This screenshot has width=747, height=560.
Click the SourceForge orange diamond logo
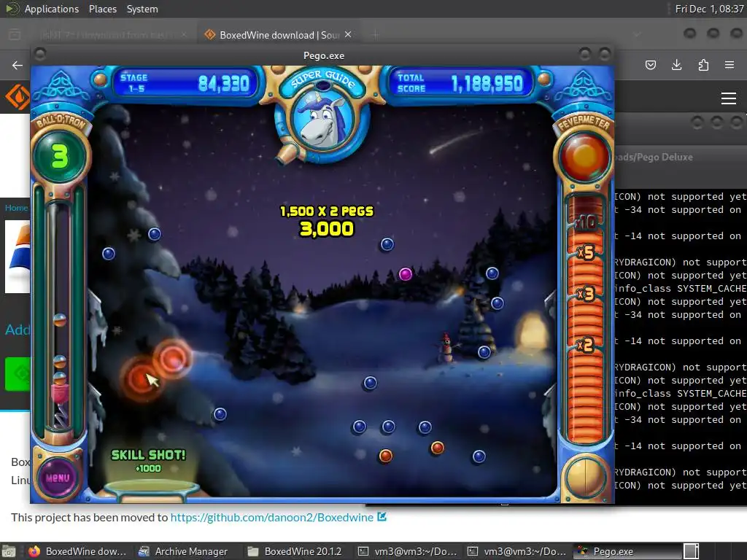(18, 97)
